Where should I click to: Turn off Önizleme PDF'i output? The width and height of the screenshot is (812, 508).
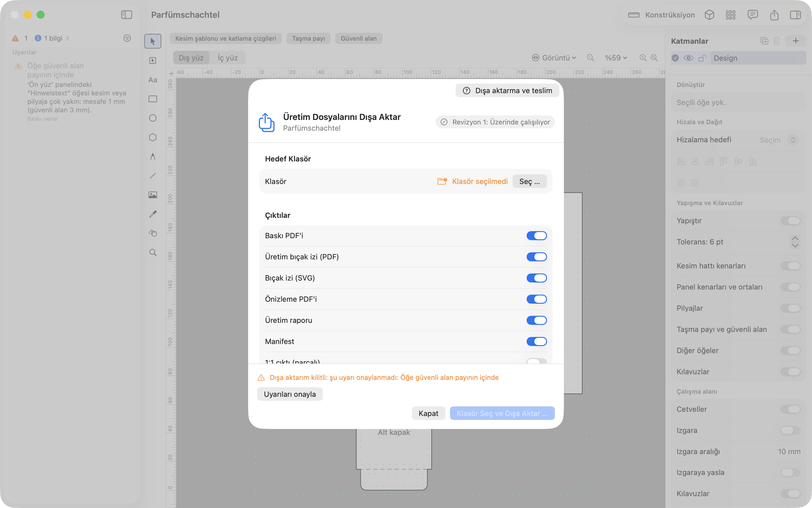pos(536,299)
